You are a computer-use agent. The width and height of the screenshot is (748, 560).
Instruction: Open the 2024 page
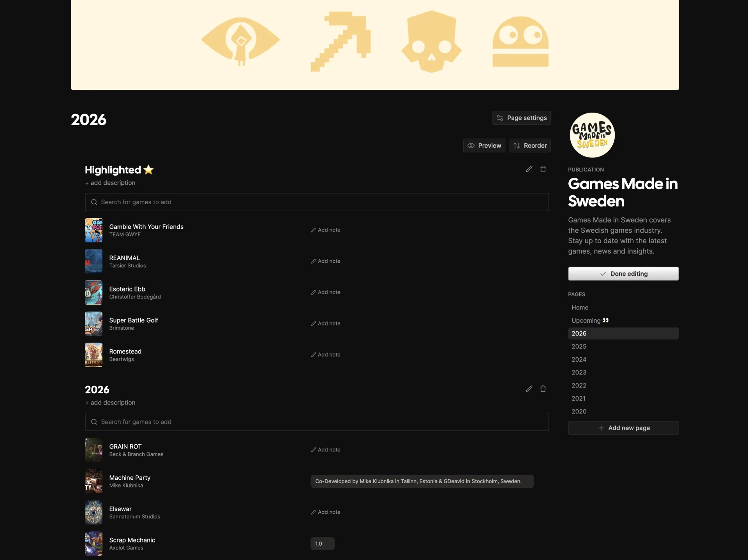pos(623,359)
